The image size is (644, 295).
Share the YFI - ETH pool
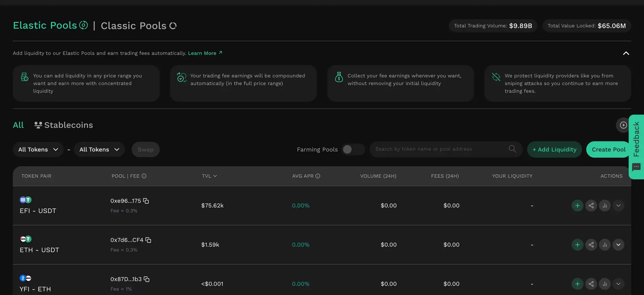click(x=591, y=284)
